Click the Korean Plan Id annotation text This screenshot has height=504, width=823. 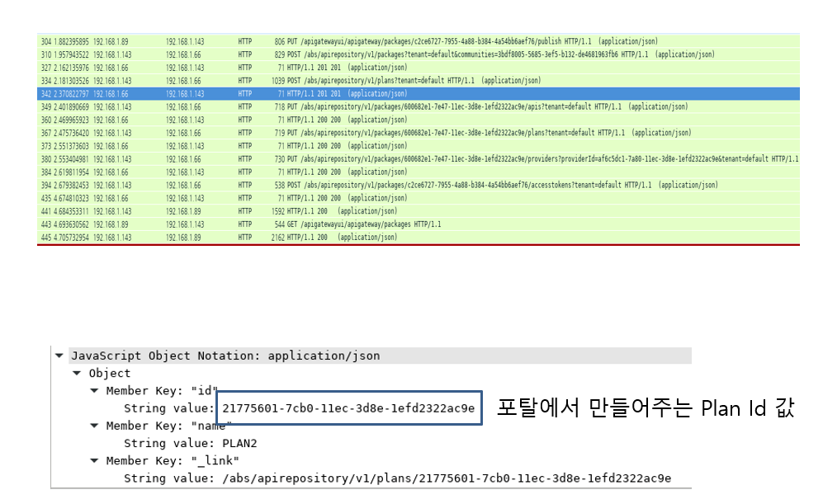click(x=645, y=408)
